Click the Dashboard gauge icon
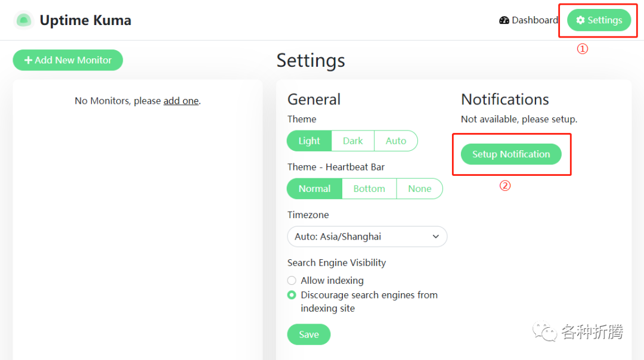644x360 pixels. [504, 20]
